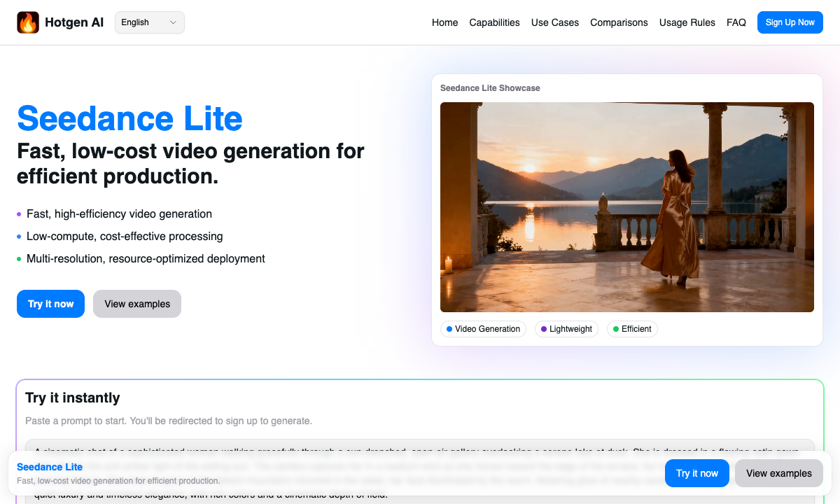This screenshot has width=840, height=504.
Task: Expand the language dropdown chevron
Action: pyautogui.click(x=172, y=22)
